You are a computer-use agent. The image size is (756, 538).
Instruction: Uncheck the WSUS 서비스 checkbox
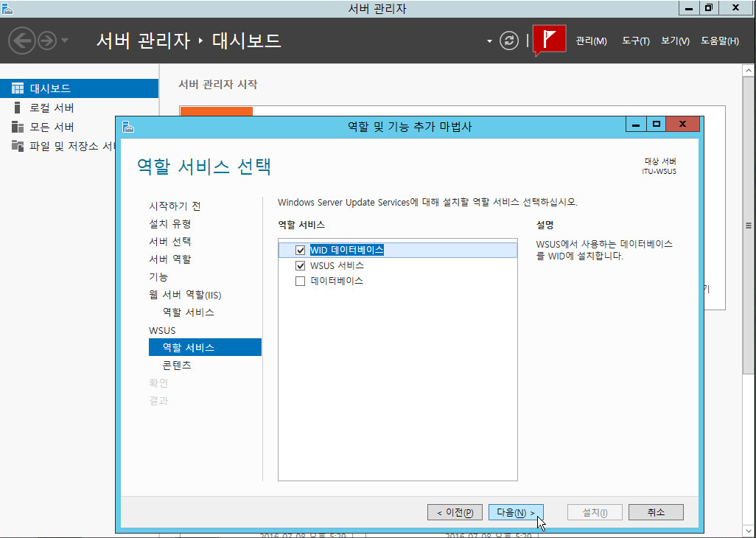click(x=300, y=265)
